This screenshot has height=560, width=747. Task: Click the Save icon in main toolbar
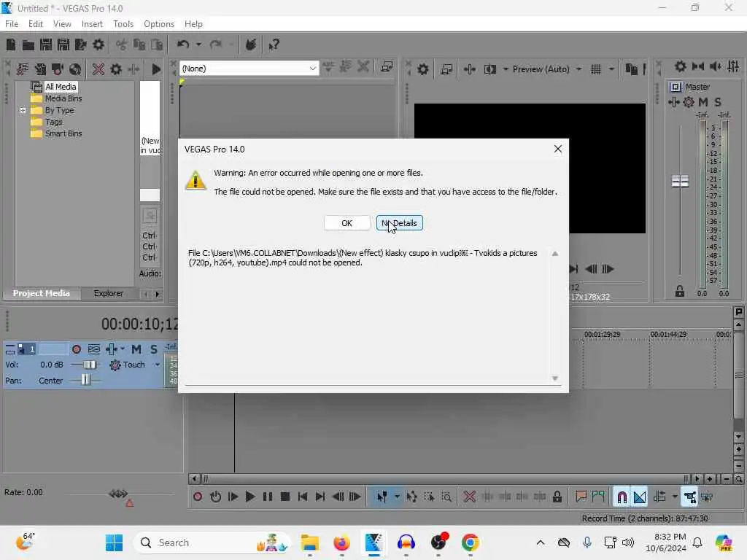tap(46, 44)
